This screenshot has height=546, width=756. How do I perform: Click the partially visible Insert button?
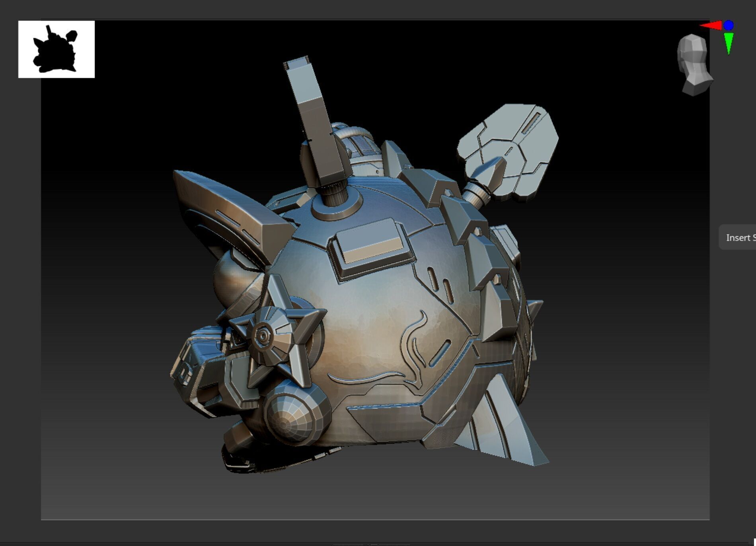pos(738,237)
